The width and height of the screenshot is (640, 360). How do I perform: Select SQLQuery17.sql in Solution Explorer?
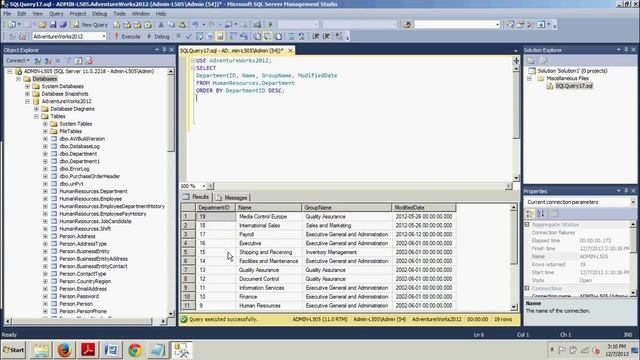(574, 86)
